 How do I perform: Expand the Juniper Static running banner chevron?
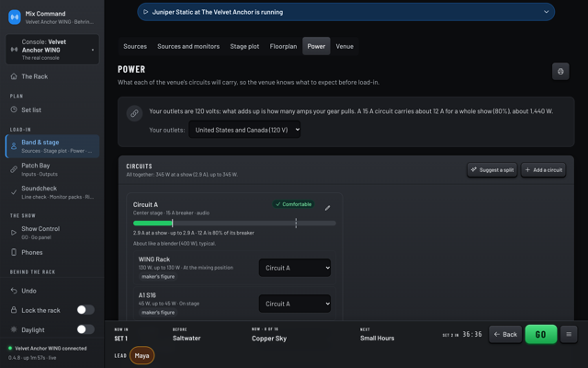point(547,12)
